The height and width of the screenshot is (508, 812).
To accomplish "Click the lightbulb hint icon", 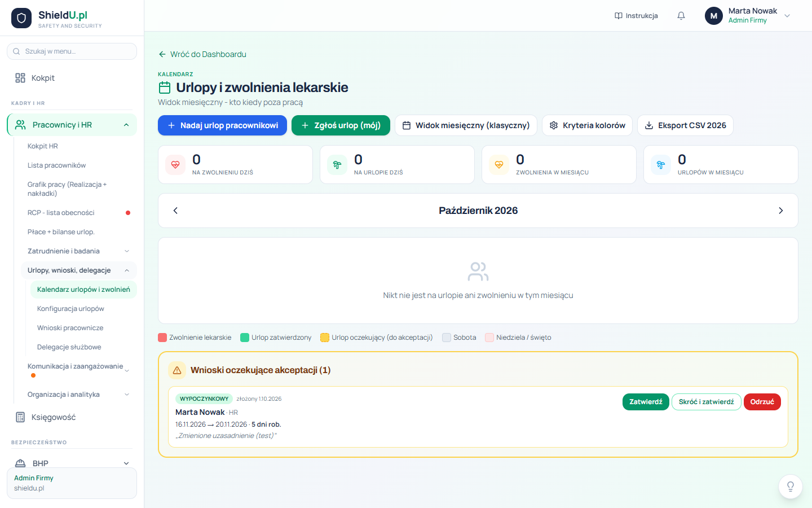I will point(791,487).
